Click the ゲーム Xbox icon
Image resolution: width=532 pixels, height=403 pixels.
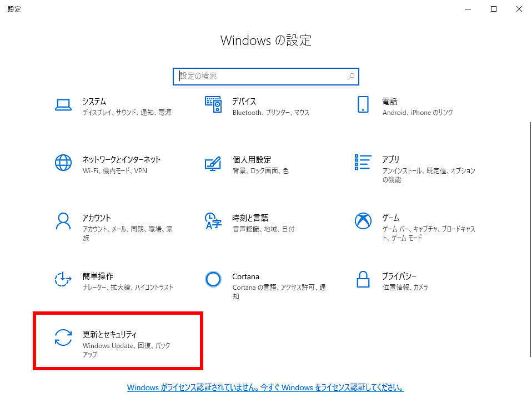(x=363, y=221)
